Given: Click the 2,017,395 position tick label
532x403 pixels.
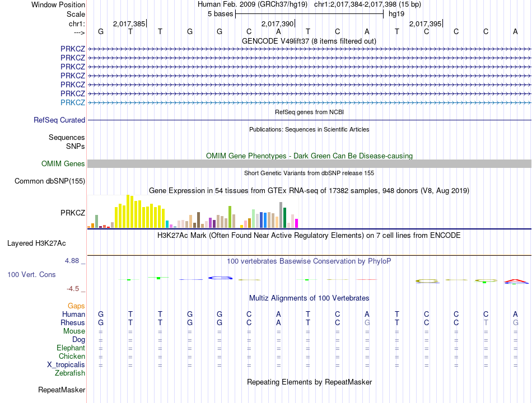Looking at the screenshot, I should 425,24.
